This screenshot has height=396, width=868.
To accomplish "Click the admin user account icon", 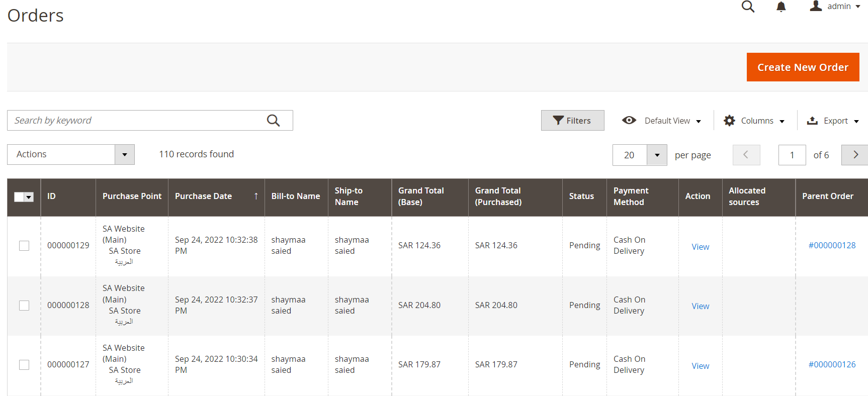I will click(x=816, y=6).
